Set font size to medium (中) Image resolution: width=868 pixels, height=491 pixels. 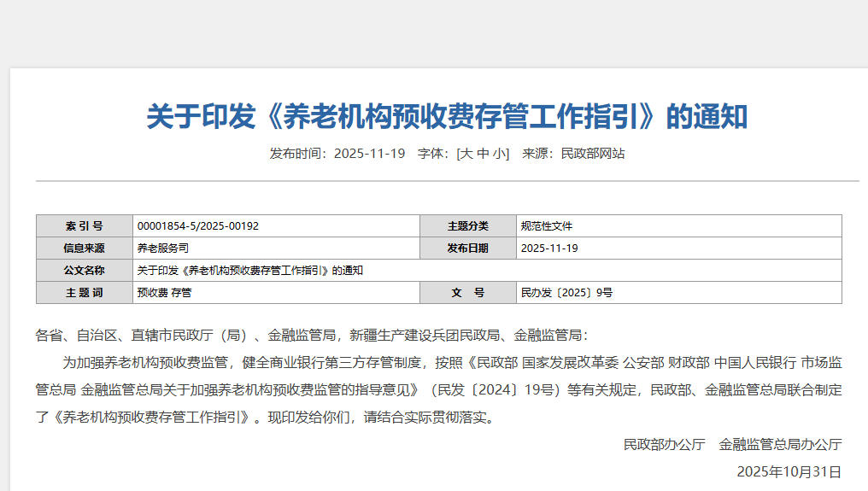[x=483, y=154]
